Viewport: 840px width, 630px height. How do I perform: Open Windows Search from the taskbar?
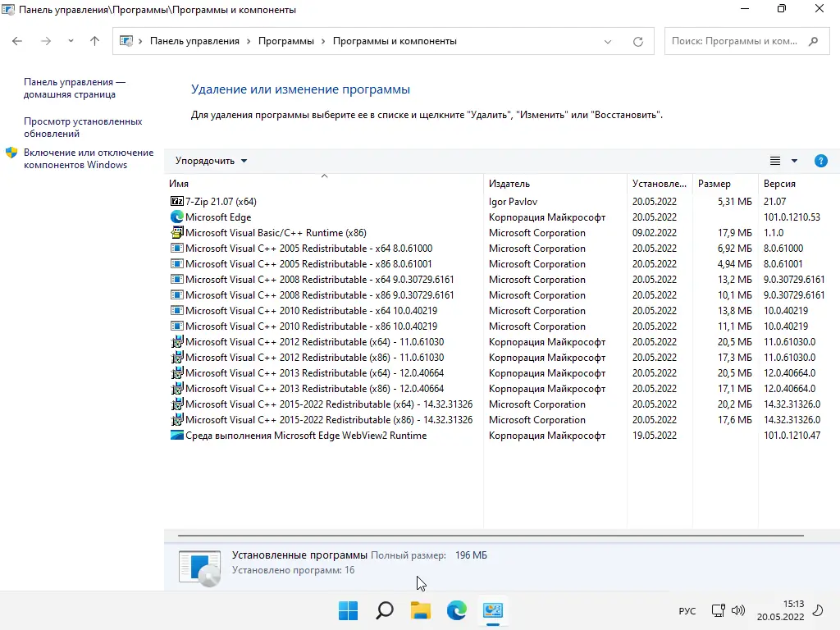tap(384, 610)
